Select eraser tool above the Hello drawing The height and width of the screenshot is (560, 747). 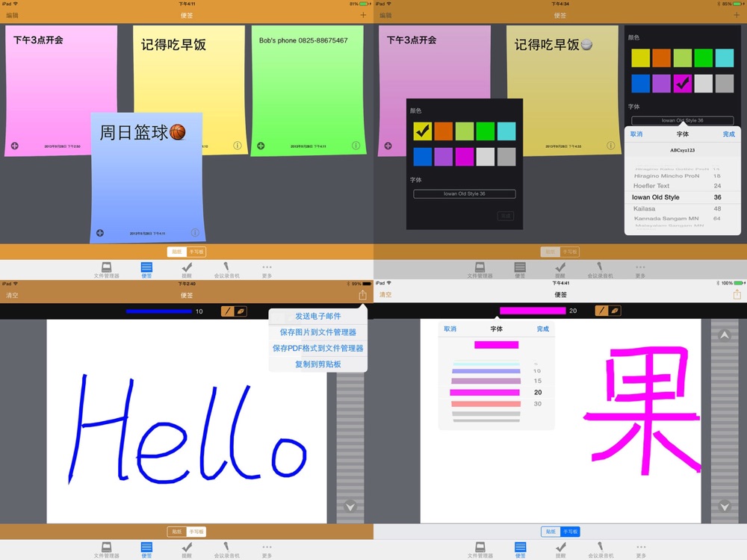pyautogui.click(x=241, y=311)
